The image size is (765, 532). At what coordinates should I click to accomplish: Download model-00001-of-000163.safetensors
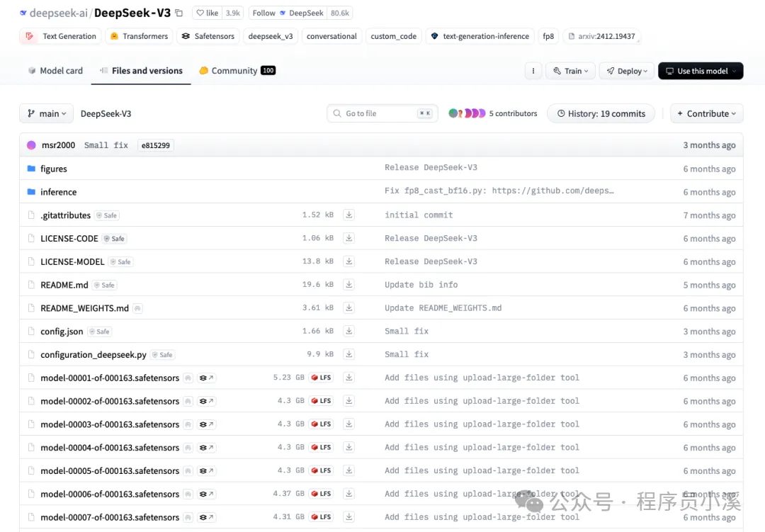348,378
